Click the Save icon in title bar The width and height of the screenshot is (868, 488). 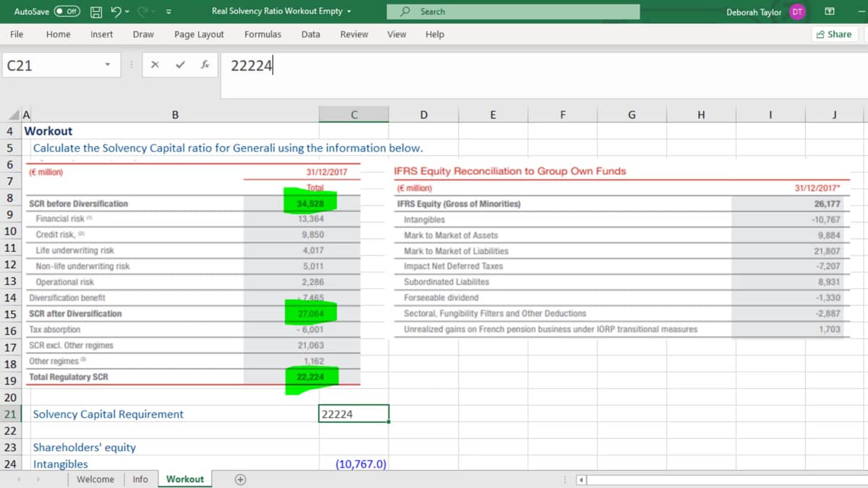(96, 12)
